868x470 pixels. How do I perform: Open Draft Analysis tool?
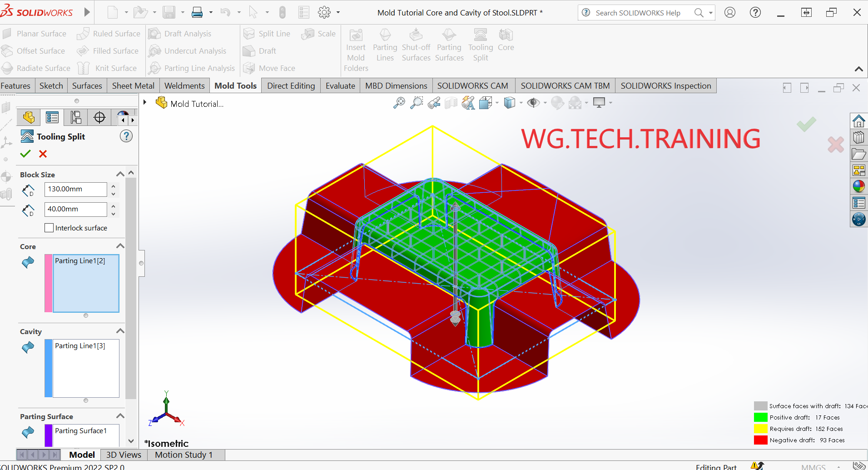(180, 34)
